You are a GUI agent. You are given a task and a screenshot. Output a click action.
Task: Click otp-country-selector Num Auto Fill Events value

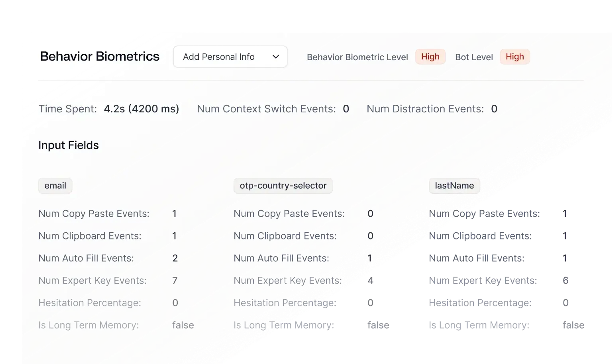pos(370,258)
